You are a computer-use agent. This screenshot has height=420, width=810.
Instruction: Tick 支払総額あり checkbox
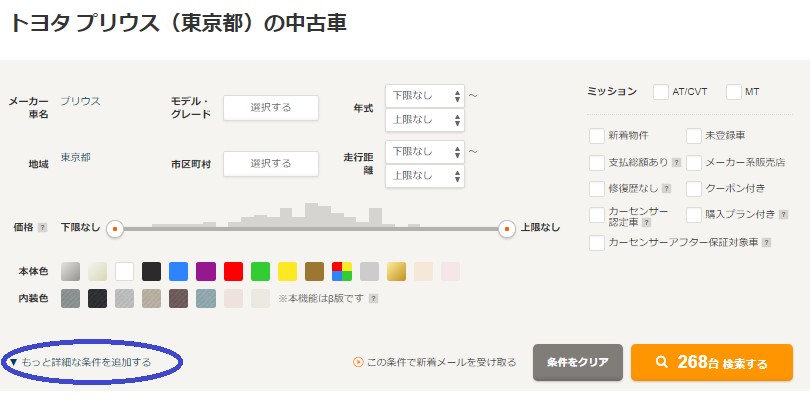pos(597,163)
